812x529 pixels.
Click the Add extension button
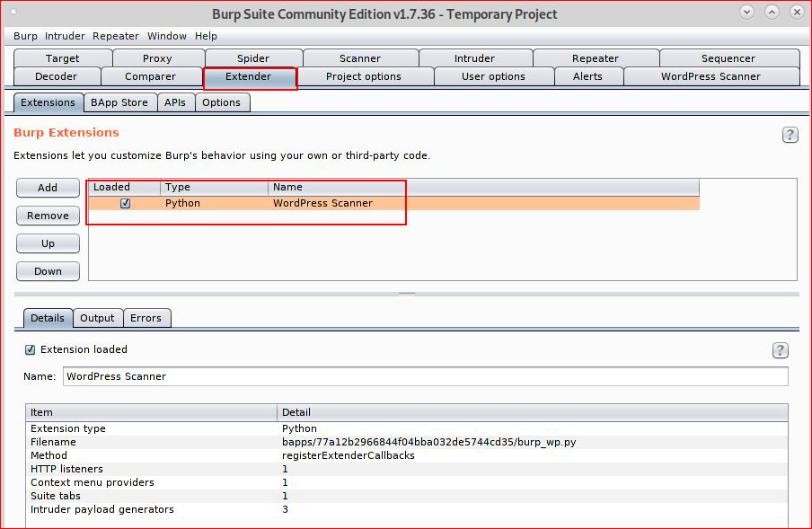[x=48, y=188]
